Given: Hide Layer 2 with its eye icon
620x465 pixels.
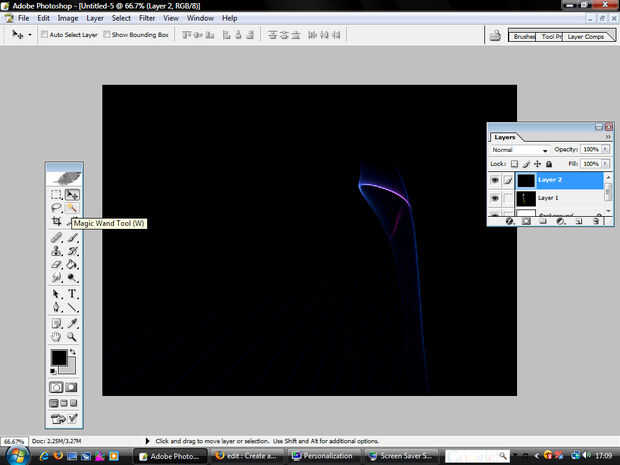Looking at the screenshot, I should click(x=495, y=180).
